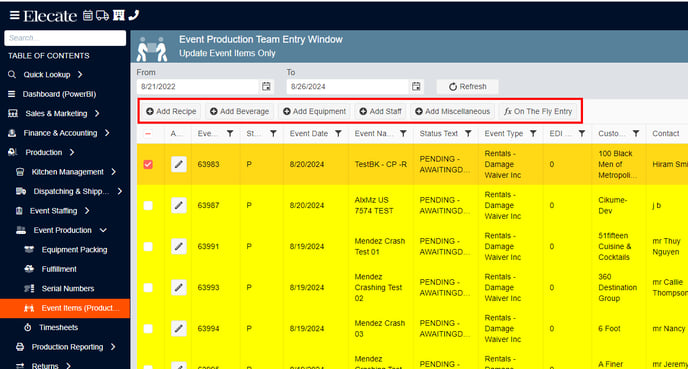
Task: Click the Production Reporting printer icon
Action: click(x=20, y=347)
